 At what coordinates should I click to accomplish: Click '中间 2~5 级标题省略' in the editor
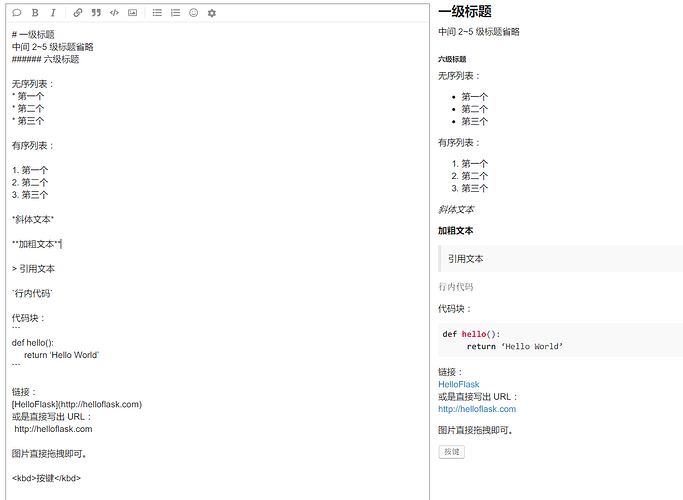pos(53,47)
